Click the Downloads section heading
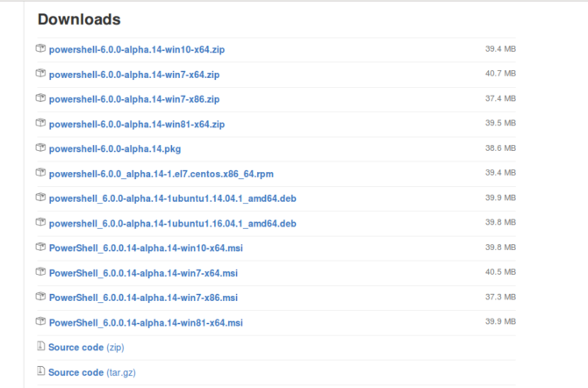588x388 pixels. point(79,19)
